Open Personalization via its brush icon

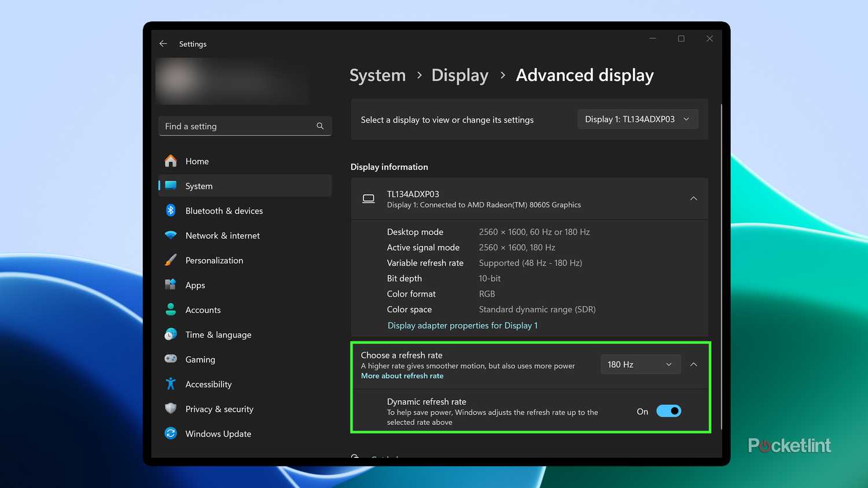pyautogui.click(x=171, y=260)
